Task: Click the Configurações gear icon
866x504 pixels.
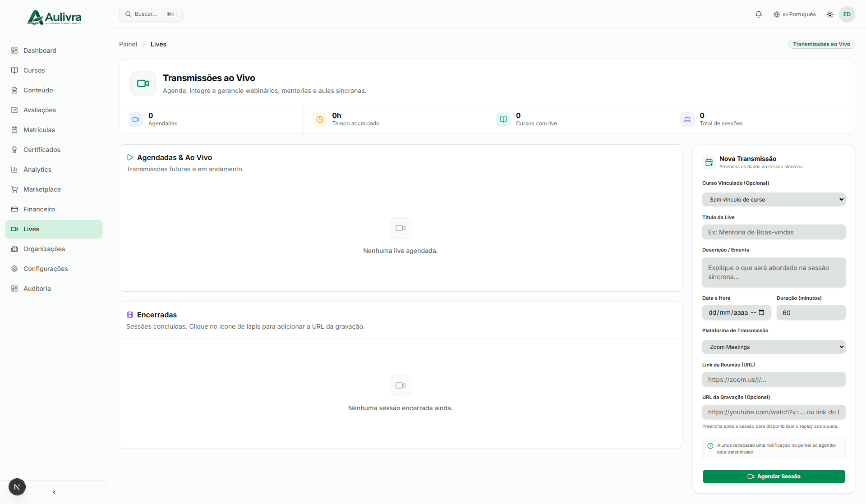Action: pos(14,269)
